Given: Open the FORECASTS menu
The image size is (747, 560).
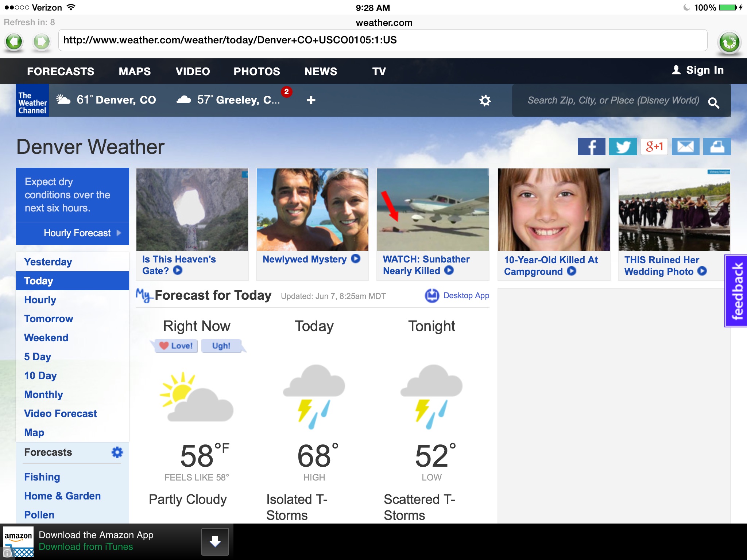Looking at the screenshot, I should (x=61, y=71).
